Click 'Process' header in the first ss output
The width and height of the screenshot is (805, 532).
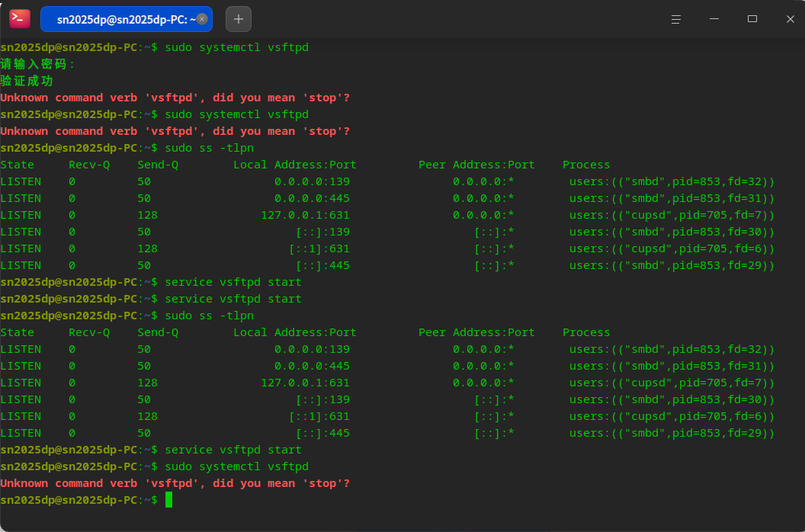pyautogui.click(x=586, y=165)
